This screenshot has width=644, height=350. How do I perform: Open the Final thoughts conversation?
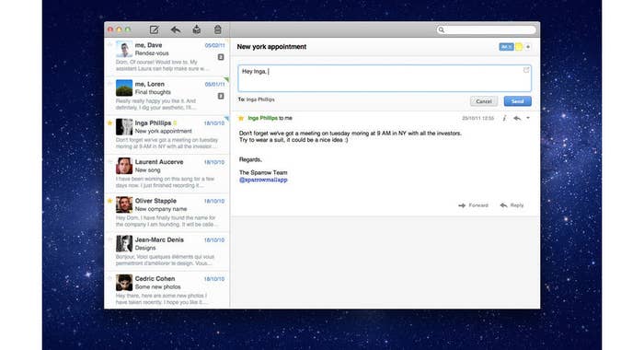pos(167,96)
